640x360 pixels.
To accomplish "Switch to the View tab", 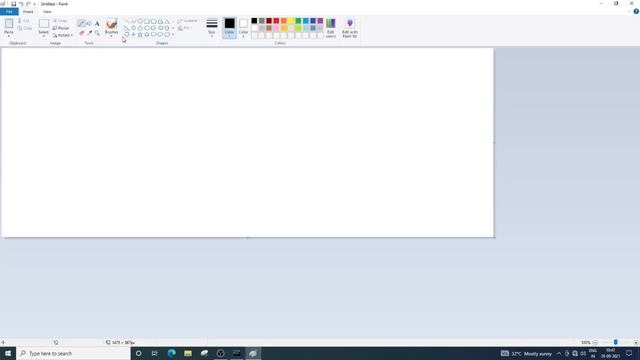I will pyautogui.click(x=47, y=11).
